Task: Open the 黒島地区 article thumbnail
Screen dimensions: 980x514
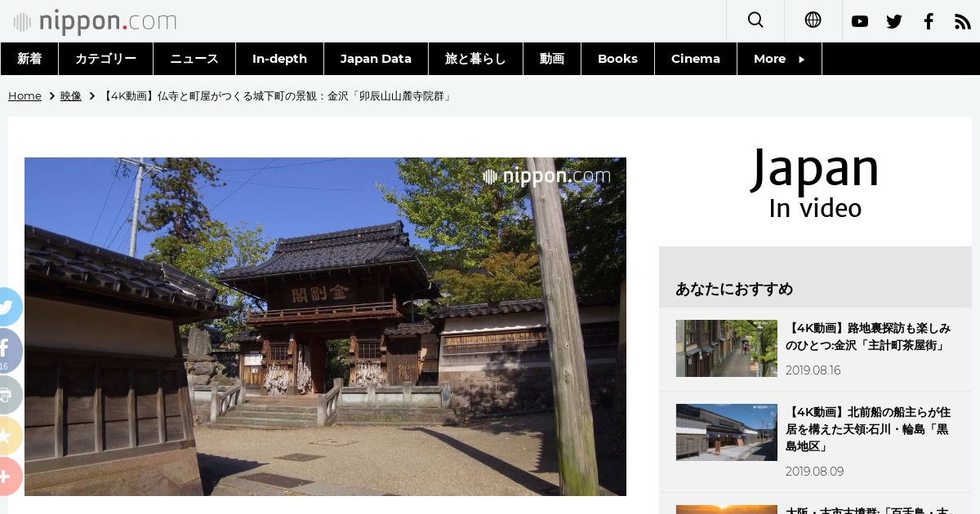Action: click(x=727, y=432)
